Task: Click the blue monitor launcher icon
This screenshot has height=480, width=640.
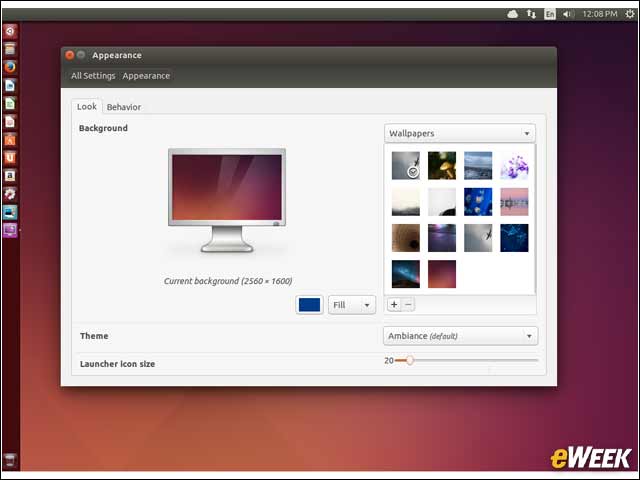Action: pos(10,212)
